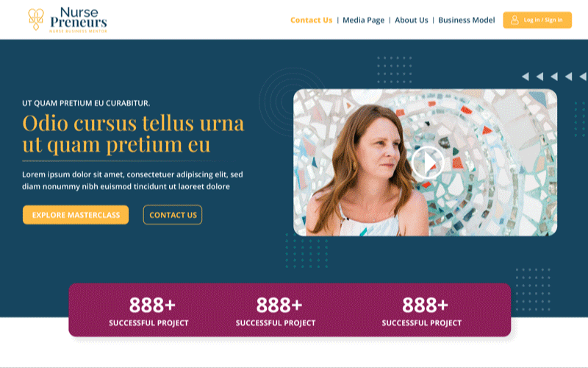This screenshot has height=368, width=588.
Task: Select Business Model in the navigation
Action: (467, 21)
